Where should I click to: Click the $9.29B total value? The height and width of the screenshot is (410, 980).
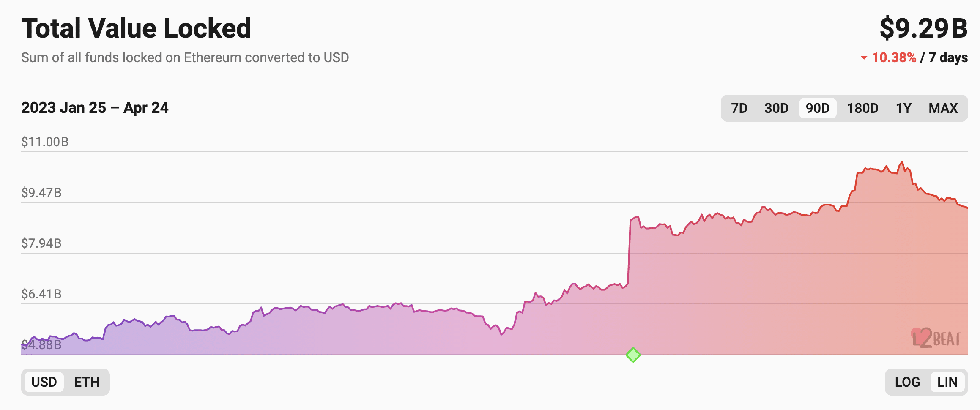[924, 28]
